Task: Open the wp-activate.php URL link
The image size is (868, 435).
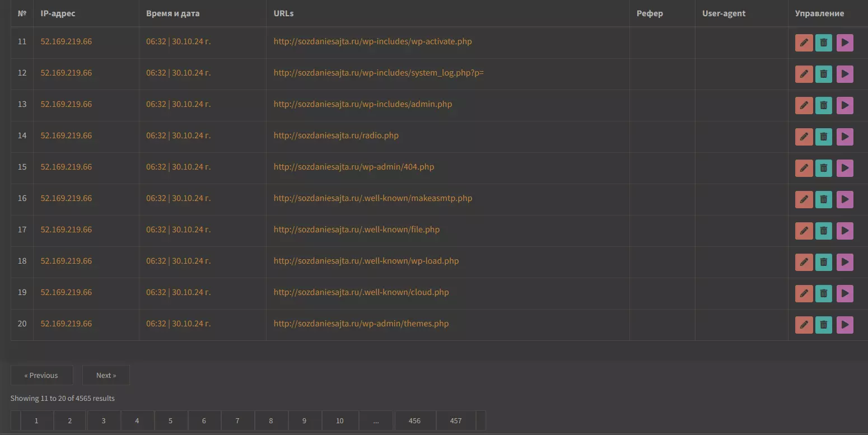Action: (372, 41)
